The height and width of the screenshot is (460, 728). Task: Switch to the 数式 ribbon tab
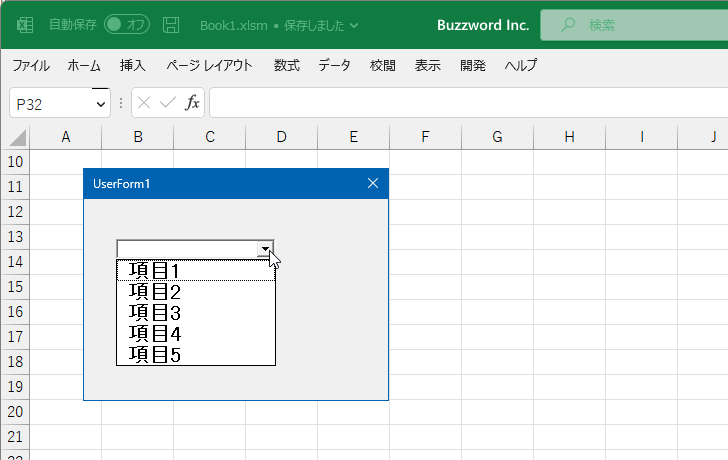click(x=286, y=66)
